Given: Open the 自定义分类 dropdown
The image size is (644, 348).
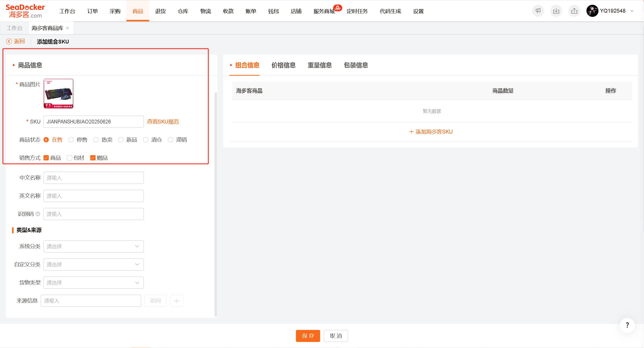Looking at the screenshot, I should [94, 265].
